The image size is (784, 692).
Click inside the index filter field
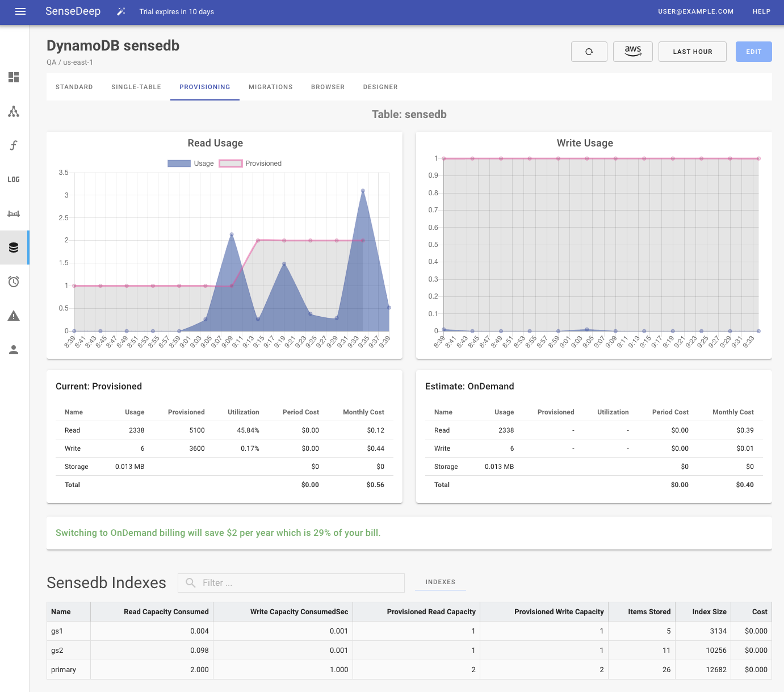click(x=291, y=582)
